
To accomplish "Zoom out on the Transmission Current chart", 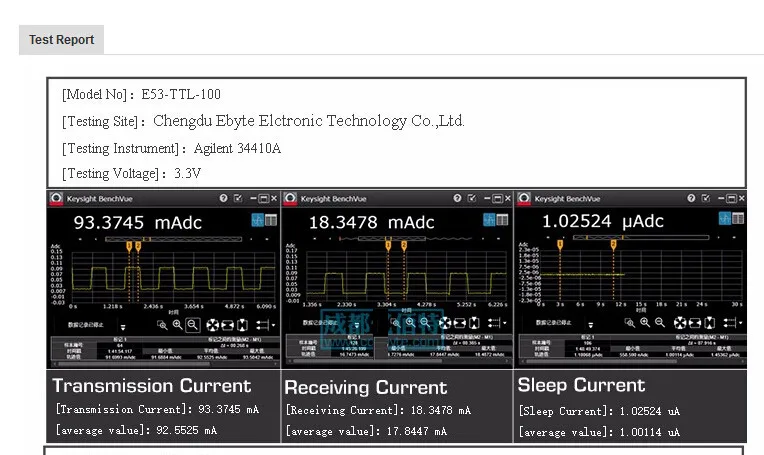I will (x=193, y=324).
